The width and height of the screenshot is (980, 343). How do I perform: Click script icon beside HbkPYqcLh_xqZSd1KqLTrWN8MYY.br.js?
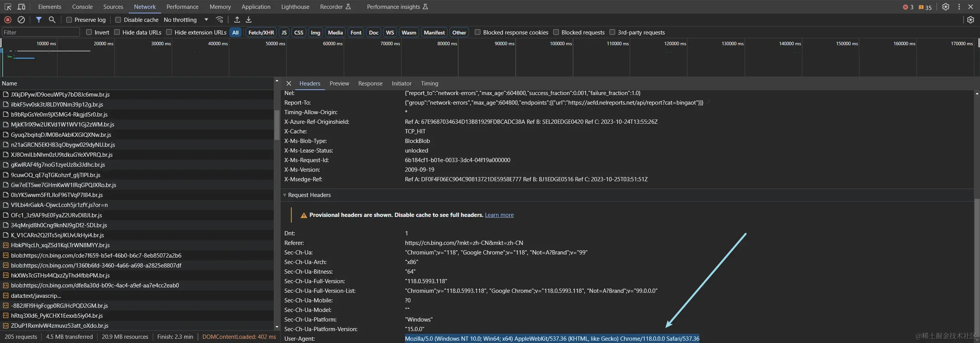(6, 245)
